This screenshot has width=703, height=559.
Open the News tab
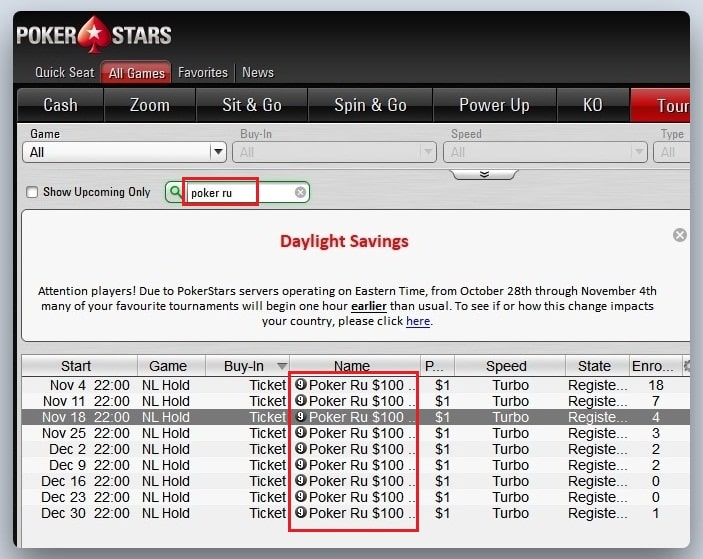[258, 72]
